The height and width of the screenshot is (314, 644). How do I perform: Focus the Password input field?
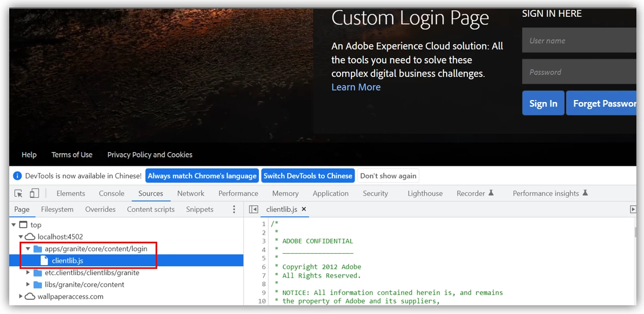coord(579,72)
